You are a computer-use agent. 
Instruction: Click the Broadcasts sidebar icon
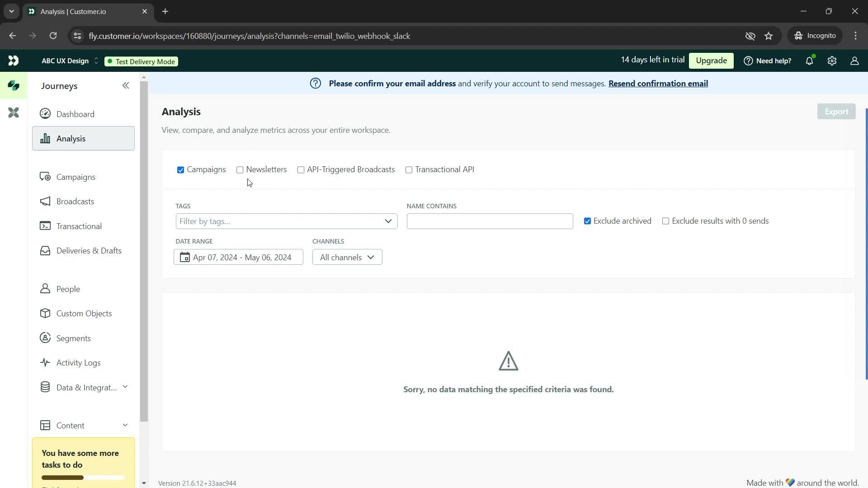46,201
